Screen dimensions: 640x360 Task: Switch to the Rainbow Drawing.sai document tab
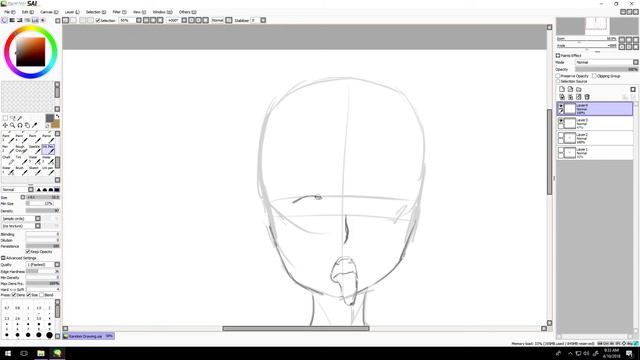coord(89,336)
